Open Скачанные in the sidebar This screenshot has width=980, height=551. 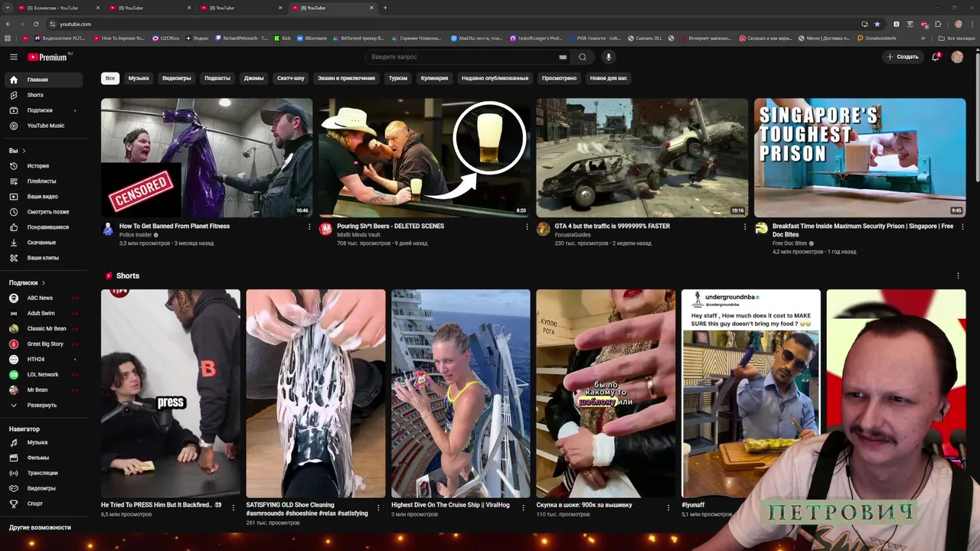(43, 243)
